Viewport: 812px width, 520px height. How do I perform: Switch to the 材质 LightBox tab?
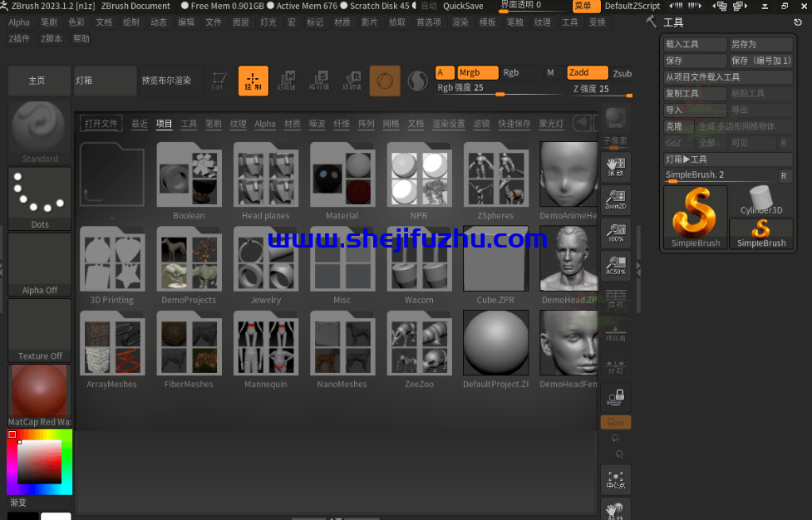point(292,124)
